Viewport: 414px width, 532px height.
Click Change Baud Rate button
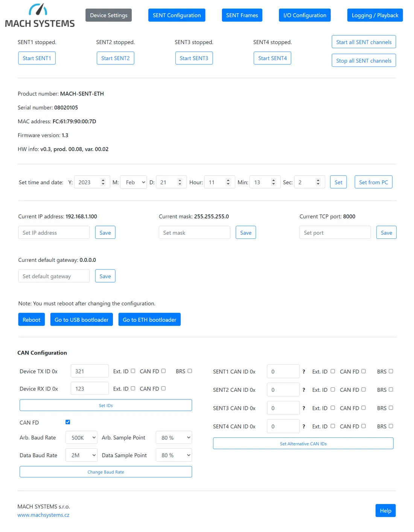tap(106, 472)
